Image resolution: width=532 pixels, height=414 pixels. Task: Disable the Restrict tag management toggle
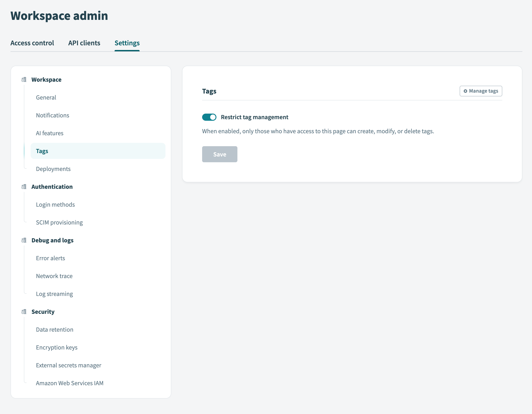point(209,117)
